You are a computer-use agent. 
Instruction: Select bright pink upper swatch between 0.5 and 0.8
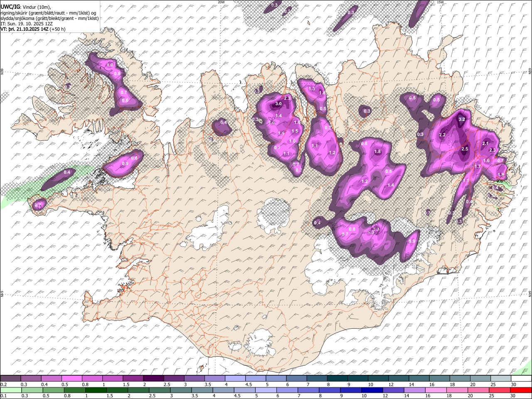click(x=72, y=379)
